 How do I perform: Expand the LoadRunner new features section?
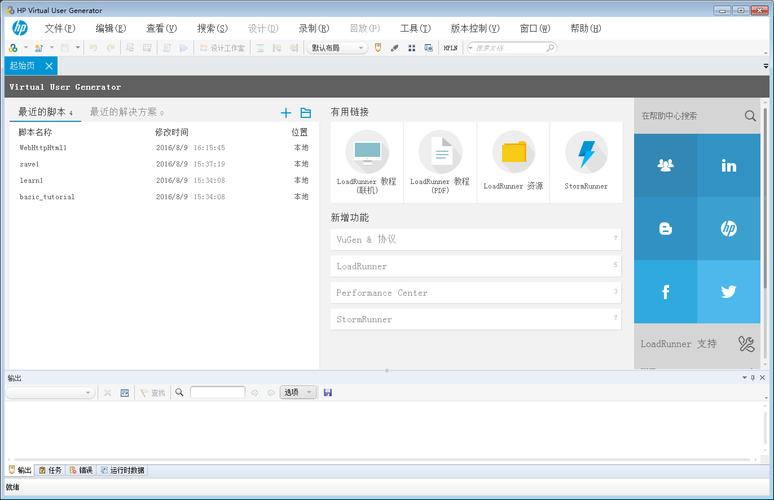476,266
